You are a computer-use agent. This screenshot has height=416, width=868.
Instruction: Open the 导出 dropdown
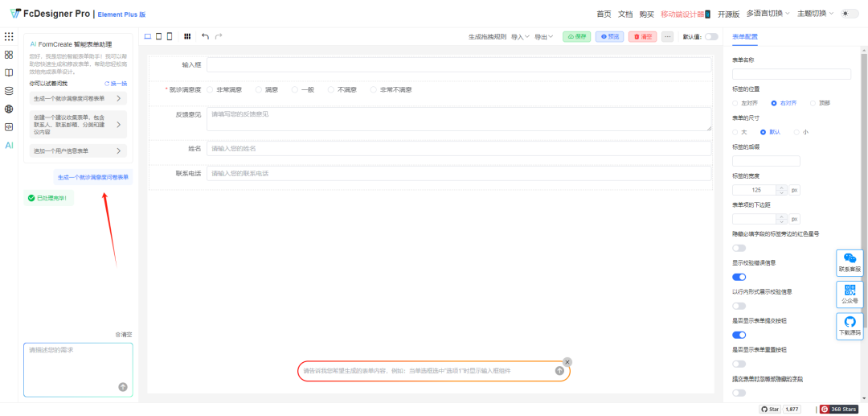[x=543, y=36]
